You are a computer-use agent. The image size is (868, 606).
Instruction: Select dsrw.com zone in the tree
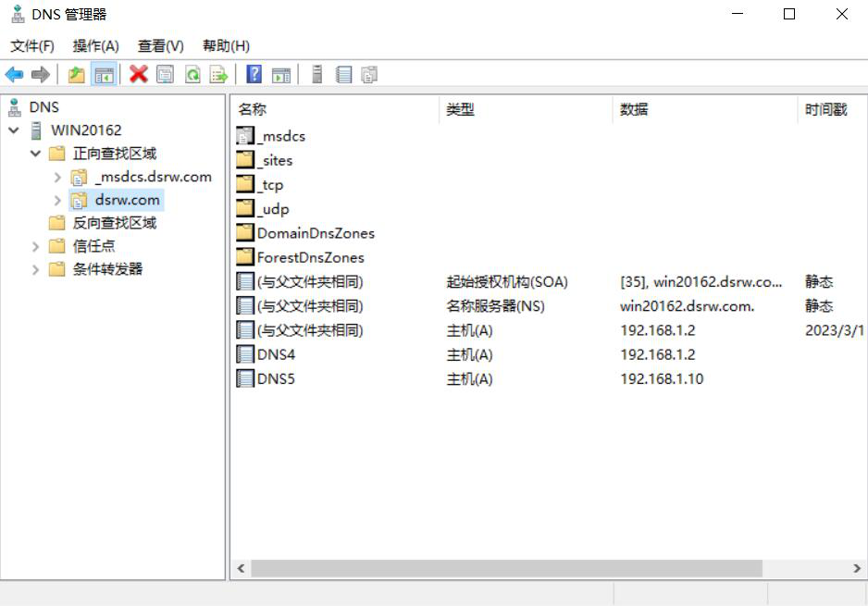pyautogui.click(x=127, y=200)
